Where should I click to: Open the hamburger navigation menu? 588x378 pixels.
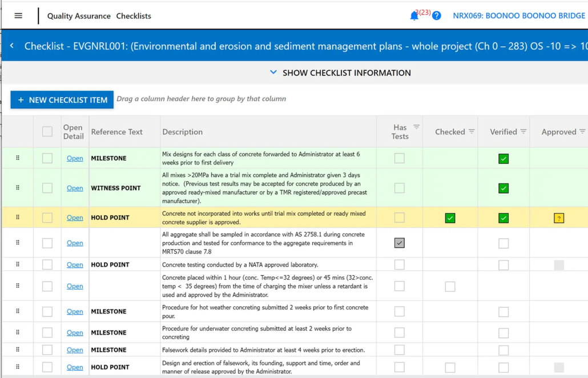tap(18, 16)
